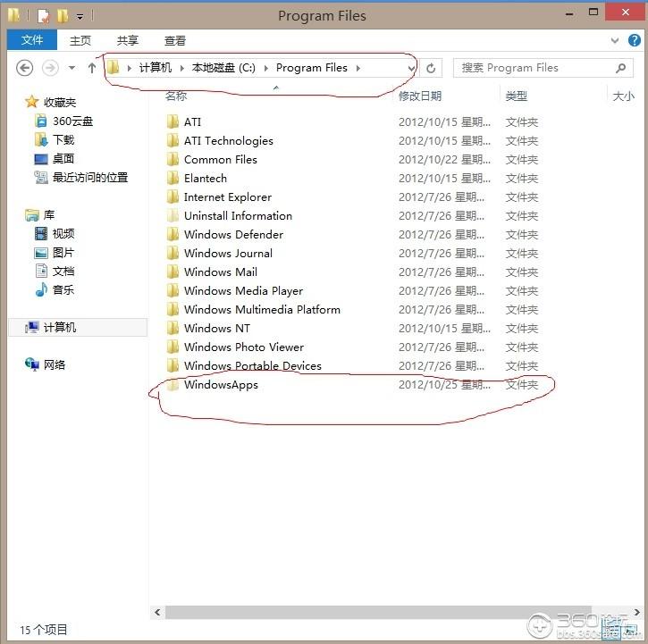Select the Windows NT folder icon
This screenshot has width=648, height=644.
(x=173, y=328)
